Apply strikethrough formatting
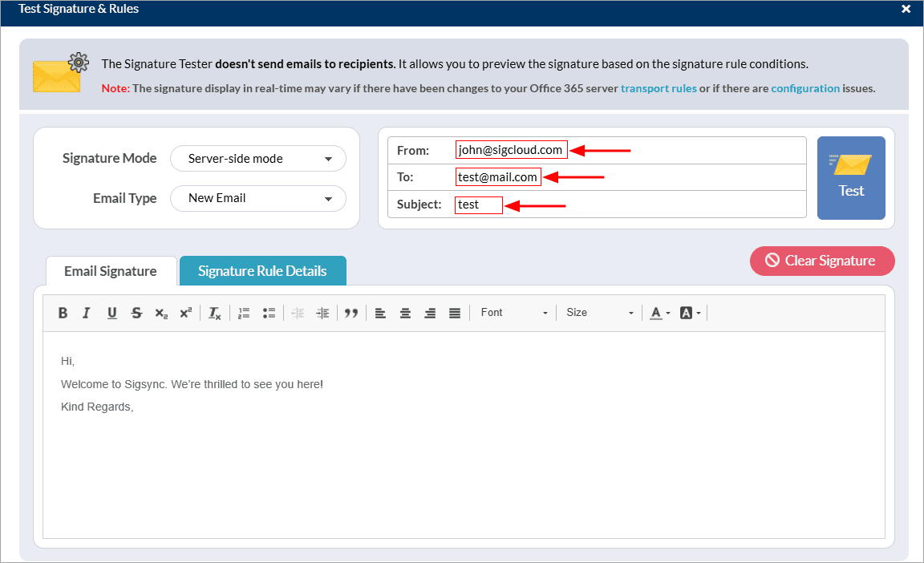Screen dimensions: 924x563 coord(136,313)
